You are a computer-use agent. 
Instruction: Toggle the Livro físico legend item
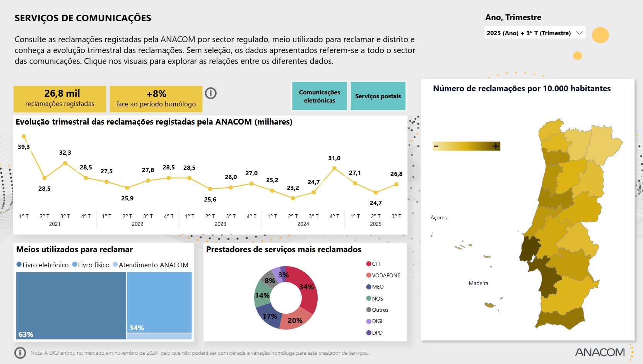(x=91, y=265)
